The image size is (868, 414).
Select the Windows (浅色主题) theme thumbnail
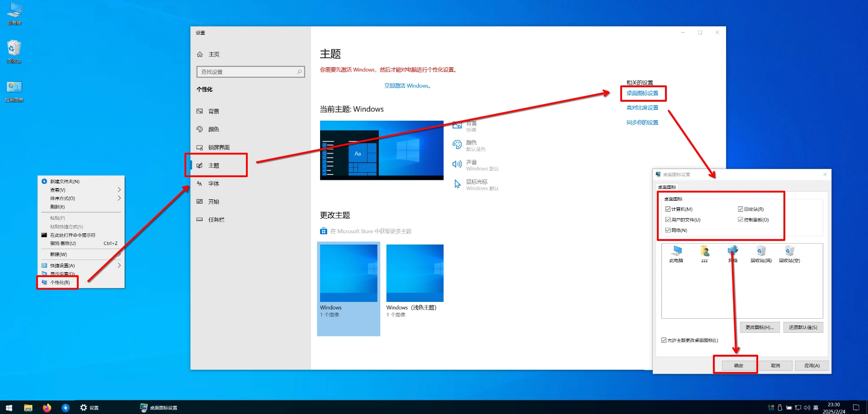click(415, 273)
